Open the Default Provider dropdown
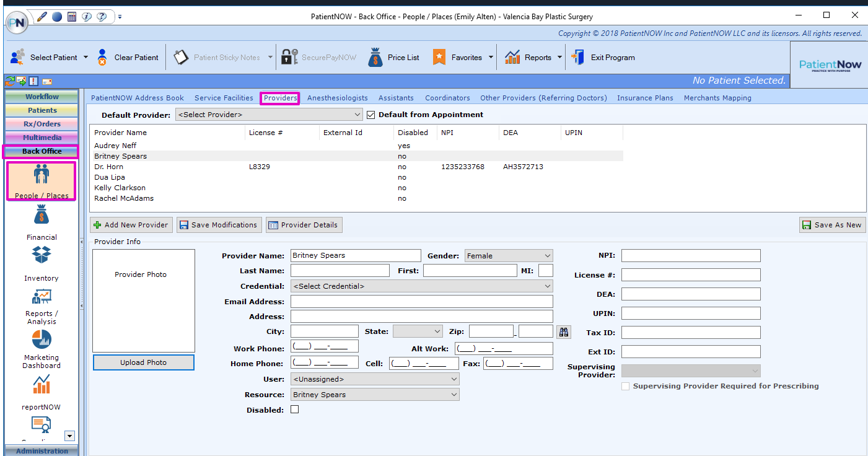This screenshot has width=868, height=456. click(356, 114)
